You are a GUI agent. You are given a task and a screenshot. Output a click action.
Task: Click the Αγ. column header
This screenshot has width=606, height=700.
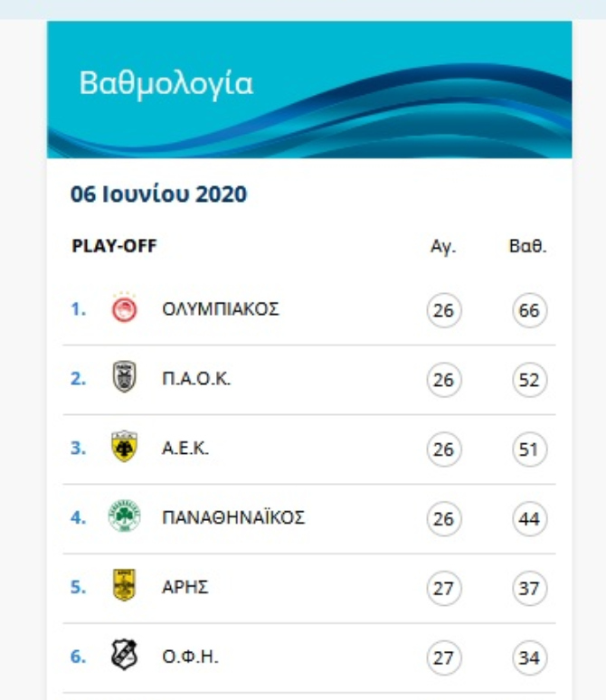tap(443, 247)
